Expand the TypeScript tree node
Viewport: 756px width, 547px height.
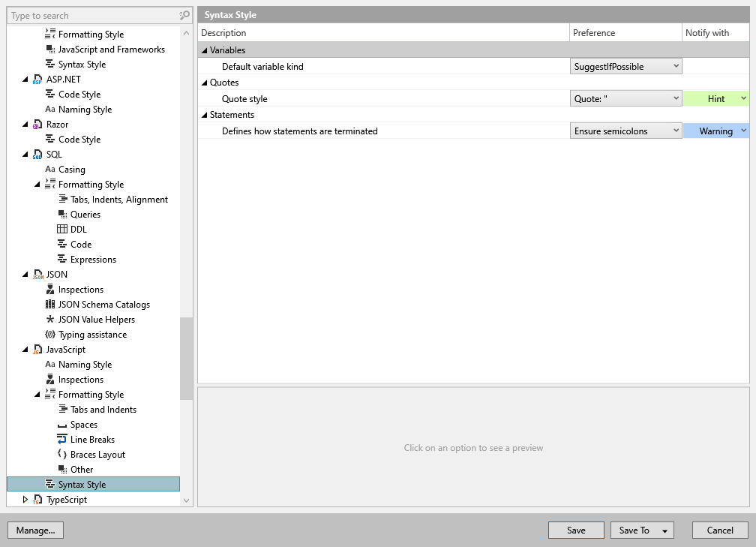coord(25,500)
